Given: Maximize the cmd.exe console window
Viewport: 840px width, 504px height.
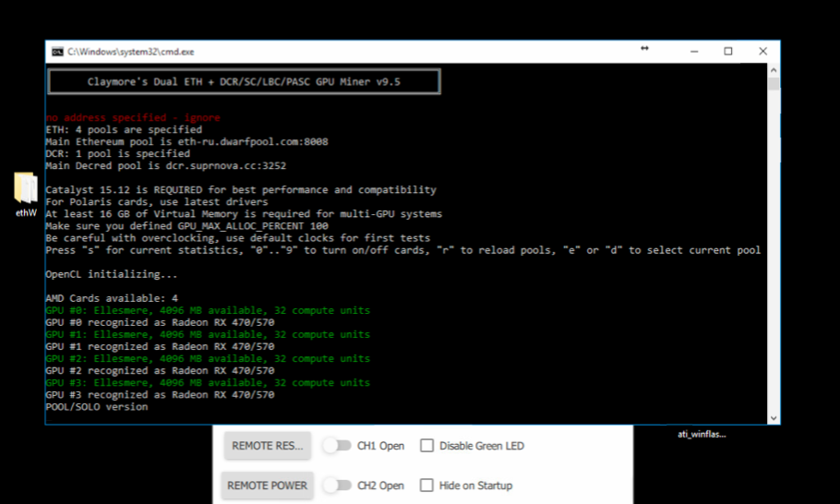Looking at the screenshot, I should [728, 52].
